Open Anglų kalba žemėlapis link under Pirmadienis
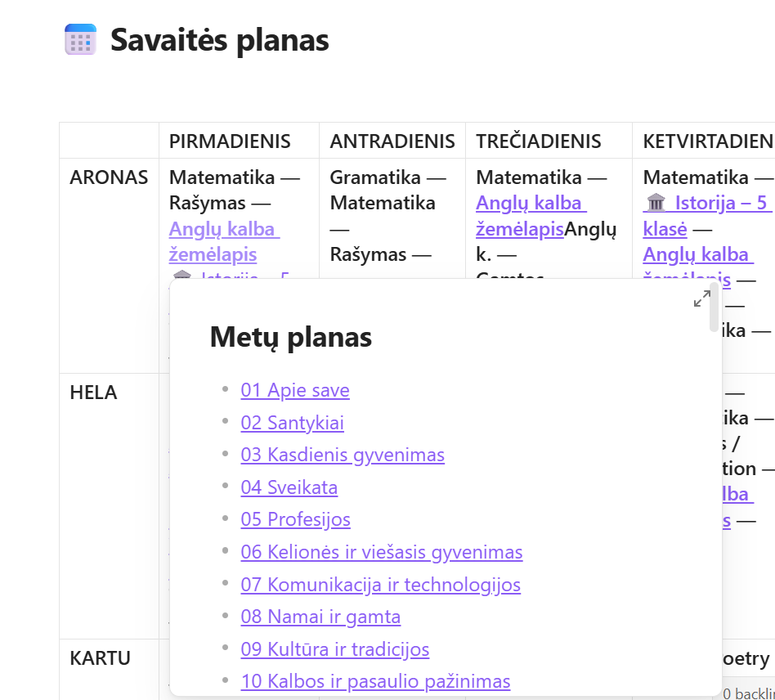775x700 pixels. pos(224,242)
